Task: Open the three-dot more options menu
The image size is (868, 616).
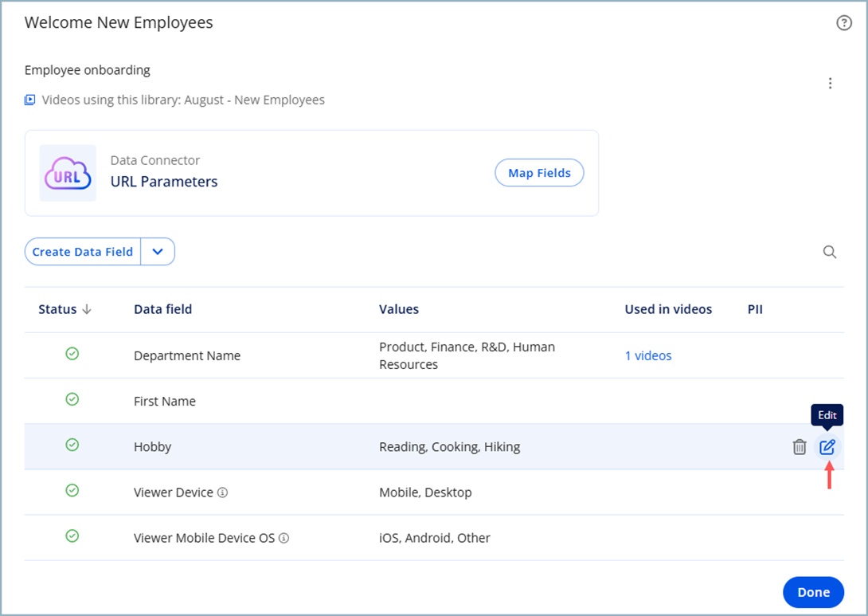Action: pos(830,83)
